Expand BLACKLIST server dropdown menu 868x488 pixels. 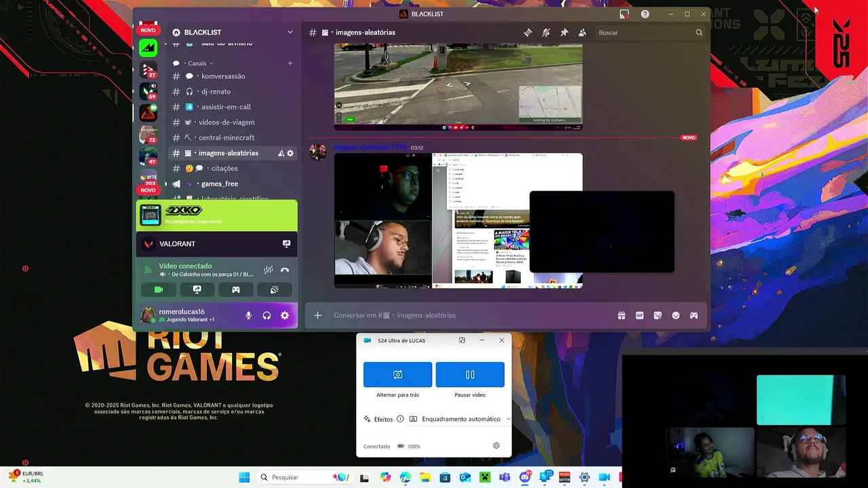click(x=290, y=32)
